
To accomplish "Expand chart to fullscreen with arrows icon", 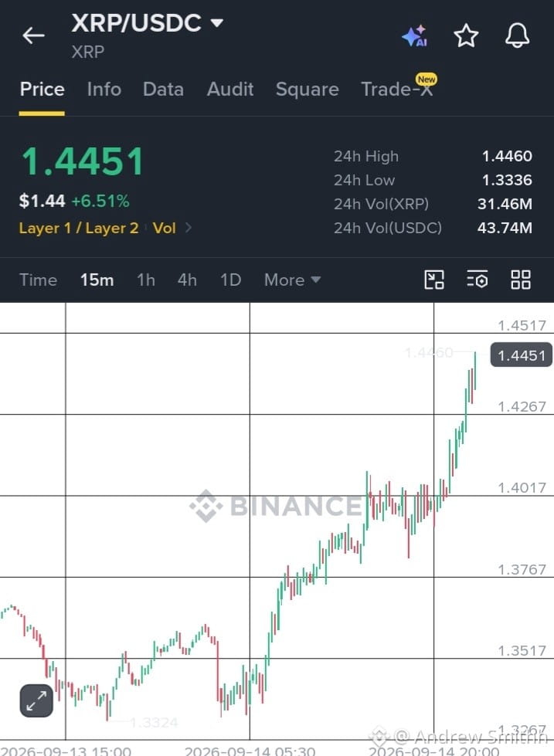I will (36, 700).
